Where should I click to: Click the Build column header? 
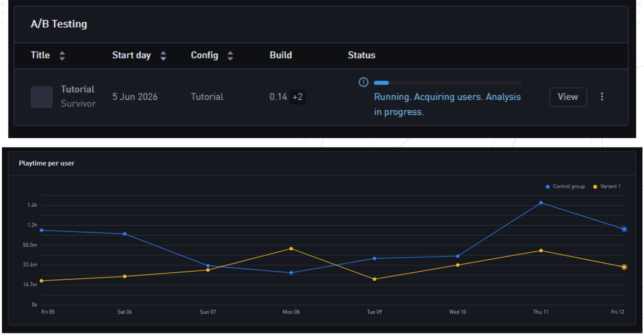280,55
